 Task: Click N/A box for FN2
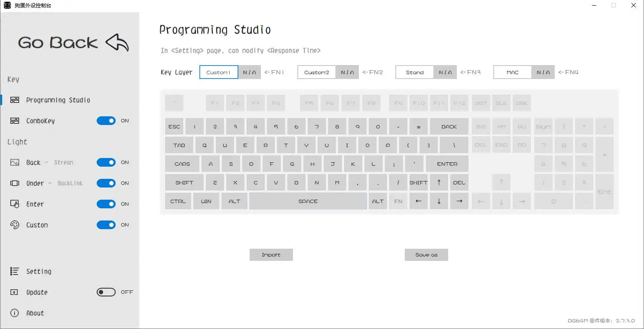348,72
